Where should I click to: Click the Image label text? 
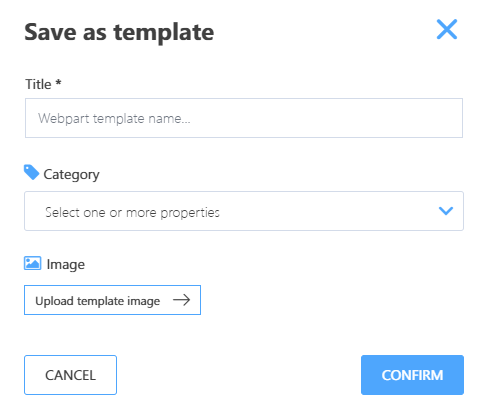(66, 265)
